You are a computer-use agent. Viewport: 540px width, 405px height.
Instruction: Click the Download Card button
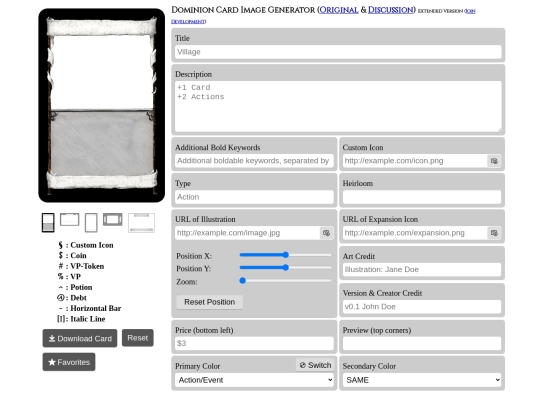tap(80, 338)
